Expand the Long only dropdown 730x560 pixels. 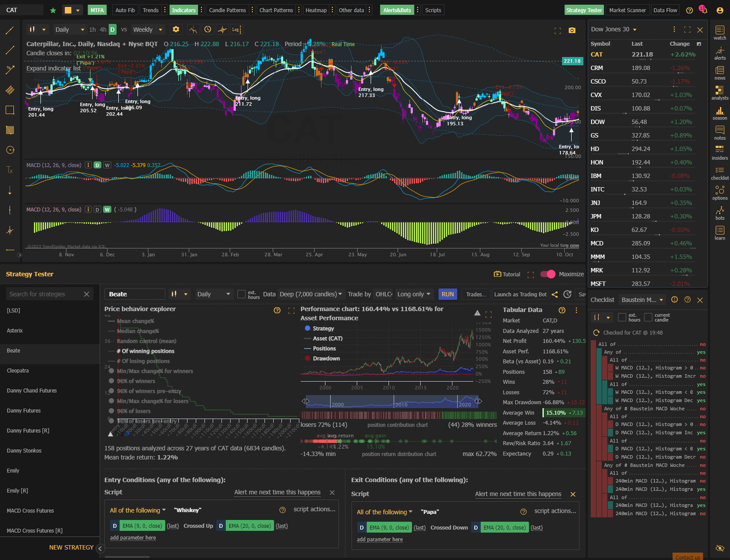tap(415, 294)
